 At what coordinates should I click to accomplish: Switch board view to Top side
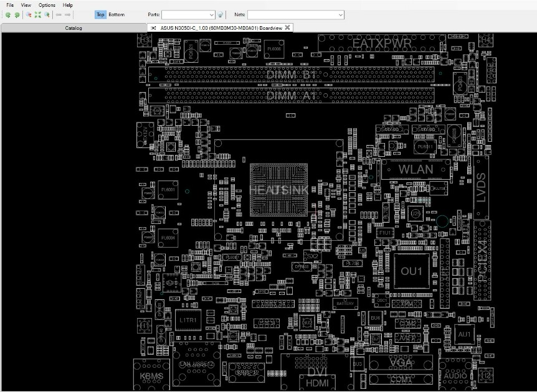[100, 15]
